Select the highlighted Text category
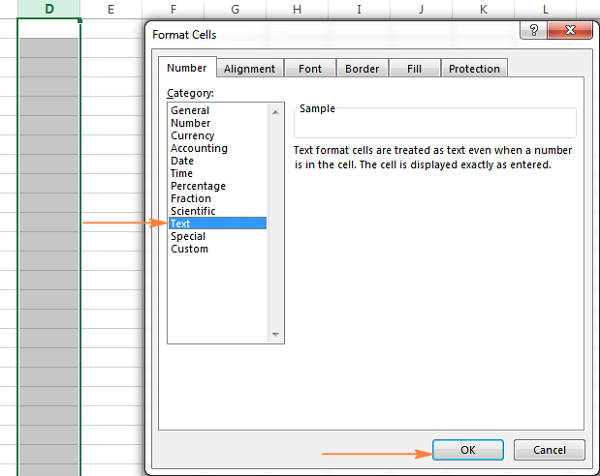Screen dimensions: 600x476 (218, 223)
